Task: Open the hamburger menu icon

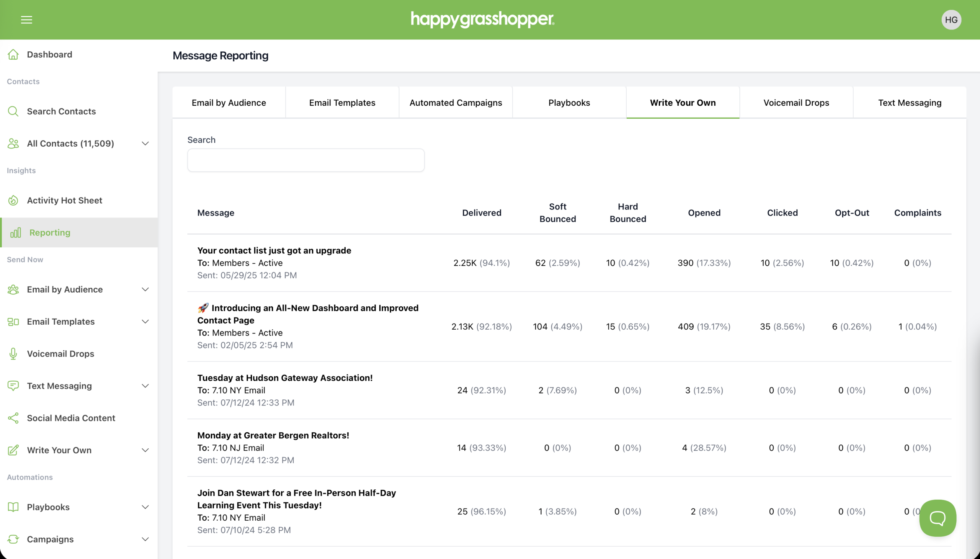Action: [x=26, y=20]
